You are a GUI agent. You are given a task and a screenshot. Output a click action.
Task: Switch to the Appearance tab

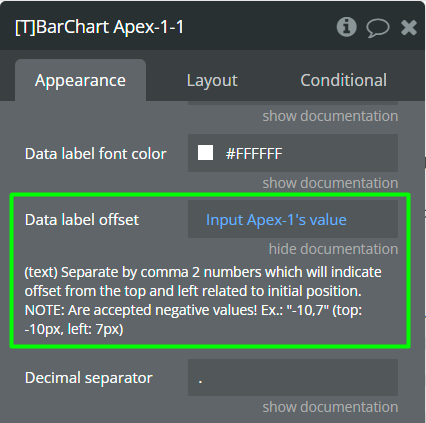(80, 80)
